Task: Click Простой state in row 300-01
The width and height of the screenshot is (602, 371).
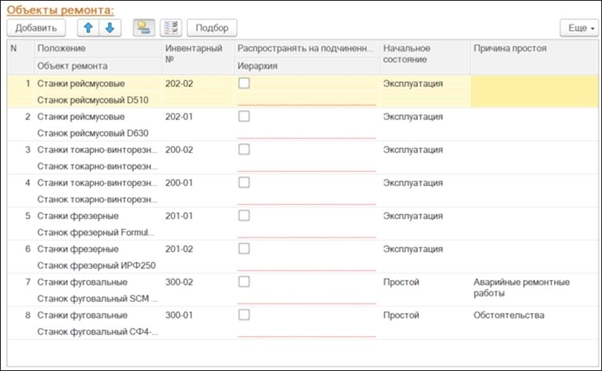Action: pos(401,315)
